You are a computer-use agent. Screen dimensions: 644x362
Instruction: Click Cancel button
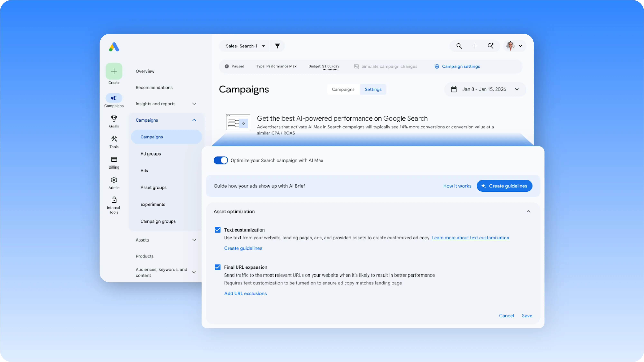pyautogui.click(x=507, y=316)
